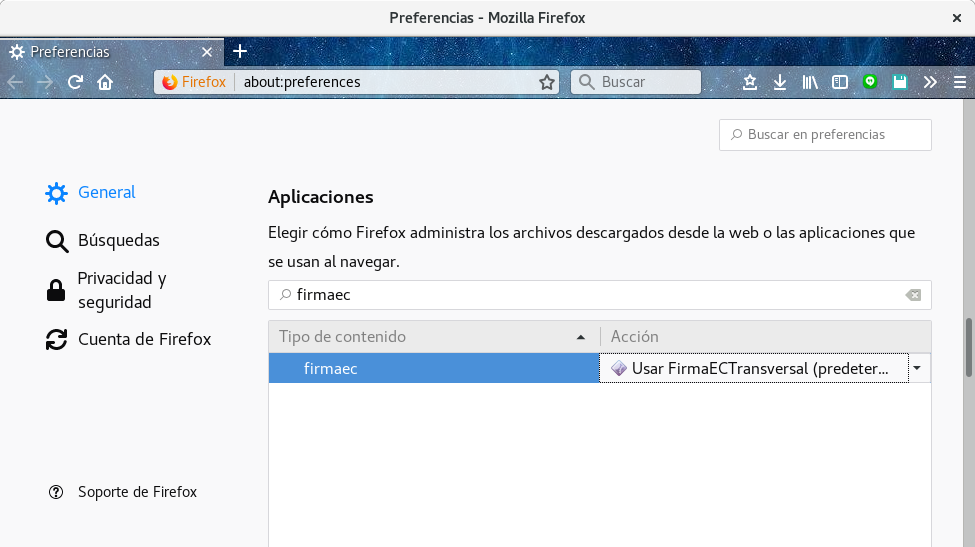Toggle the sidebar view icon
Screen dimensions: 975x547
pos(840,82)
